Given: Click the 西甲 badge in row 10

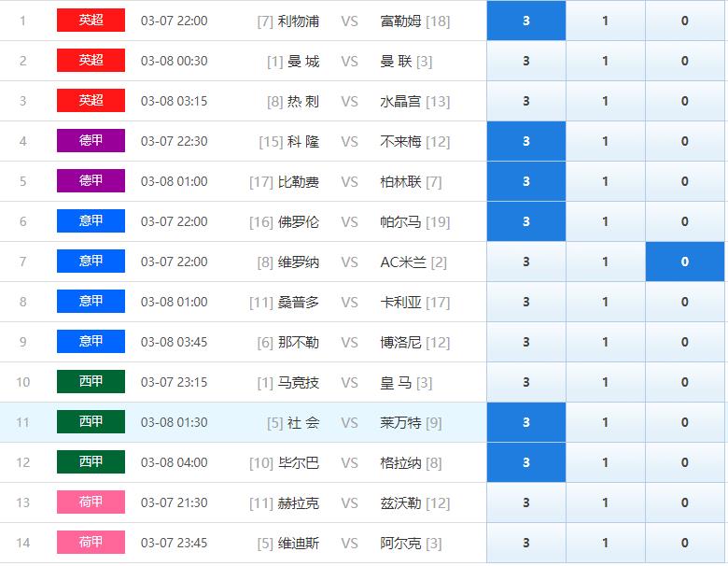Looking at the screenshot, I should [91, 381].
